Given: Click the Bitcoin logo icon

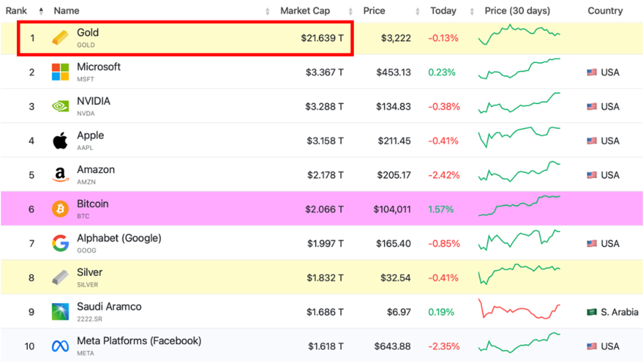Looking at the screenshot, I should tap(60, 209).
